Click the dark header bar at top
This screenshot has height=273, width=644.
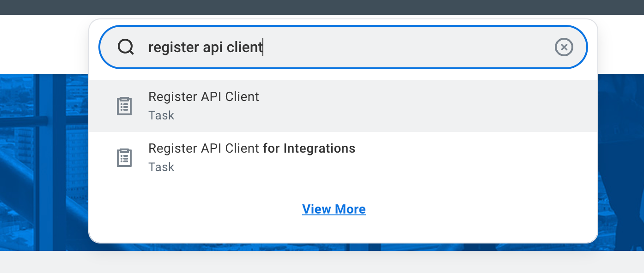coord(322,7)
